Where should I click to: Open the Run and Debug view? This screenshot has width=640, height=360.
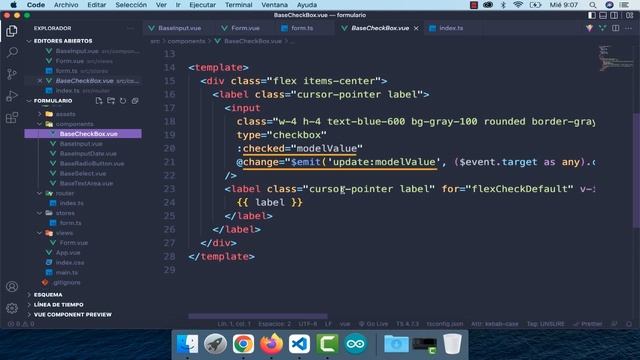12,96
